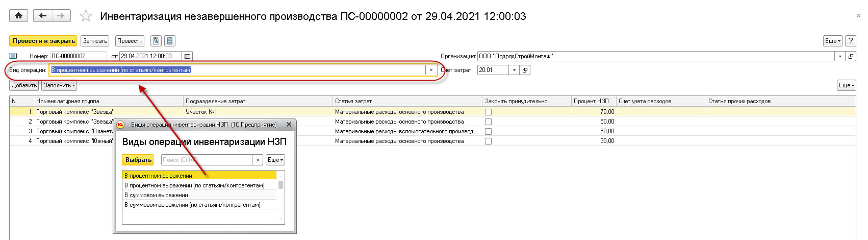The image size is (868, 240).
Task: Open Еще menu in the popup
Action: (275, 160)
